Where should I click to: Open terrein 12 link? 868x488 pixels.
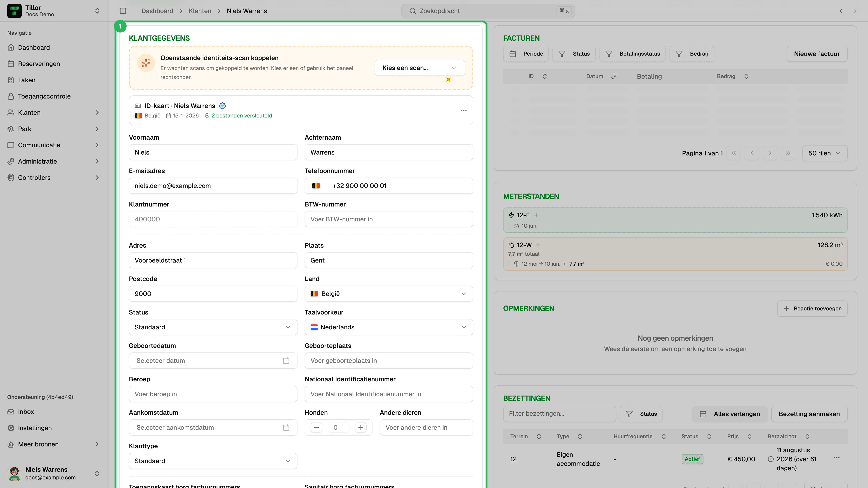pos(513,459)
